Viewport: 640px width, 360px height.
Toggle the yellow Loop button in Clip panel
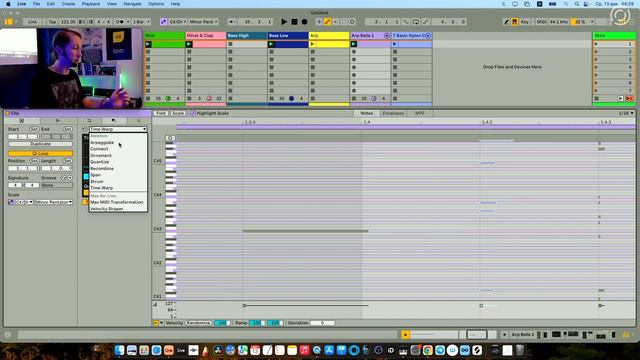[x=40, y=153]
